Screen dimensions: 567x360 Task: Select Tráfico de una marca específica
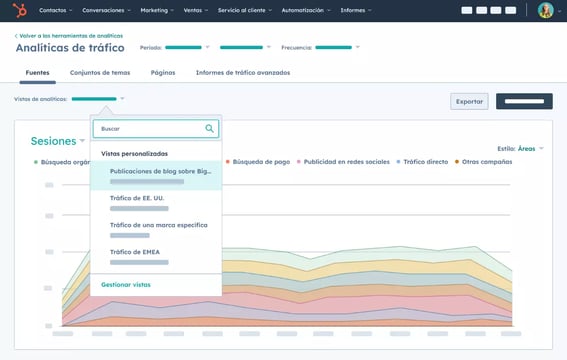(156, 230)
